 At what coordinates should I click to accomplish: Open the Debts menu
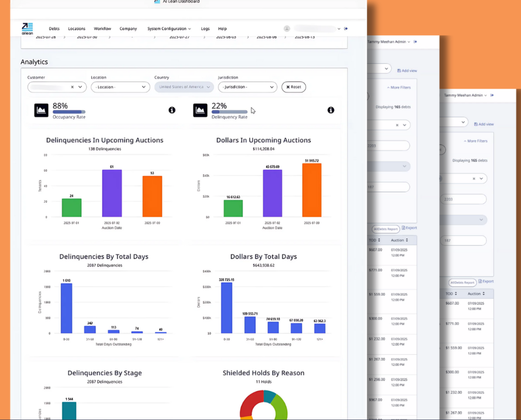54,29
